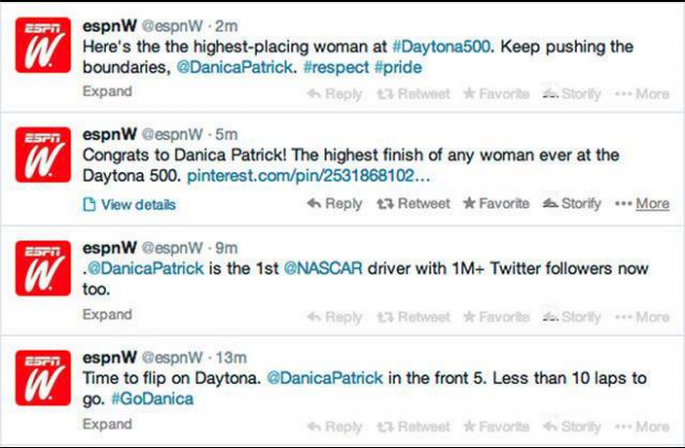Open More options on the Congrats tweet

coord(643,204)
